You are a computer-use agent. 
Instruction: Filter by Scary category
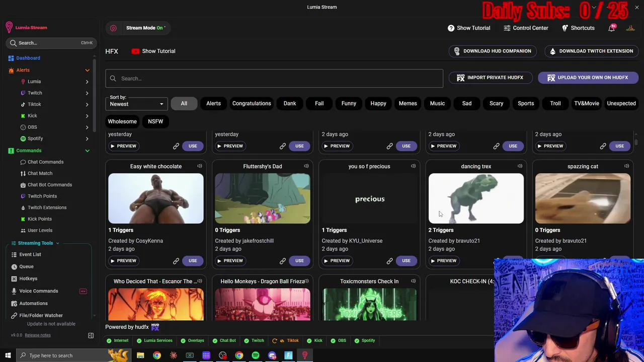(496, 104)
